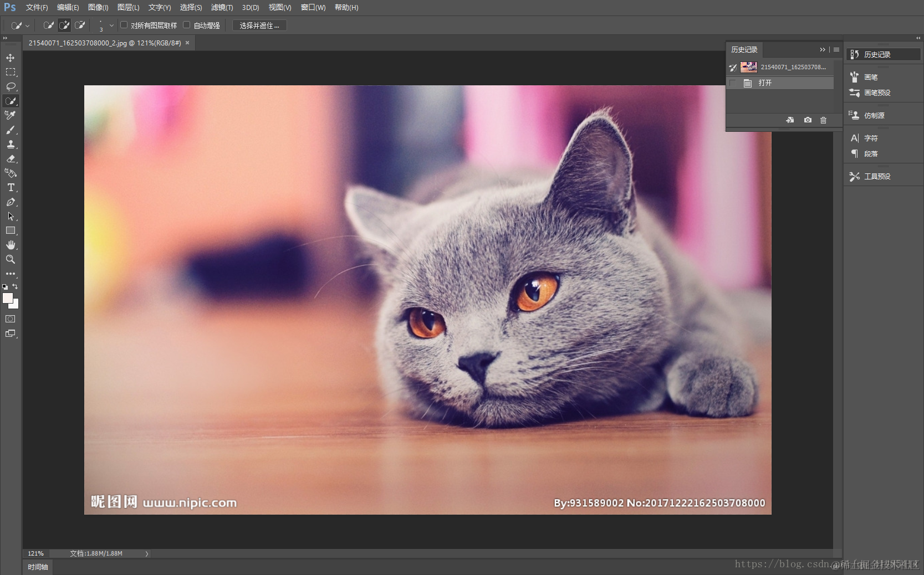
Task: Expand the toolbox to two columns
Action: [x=5, y=38]
